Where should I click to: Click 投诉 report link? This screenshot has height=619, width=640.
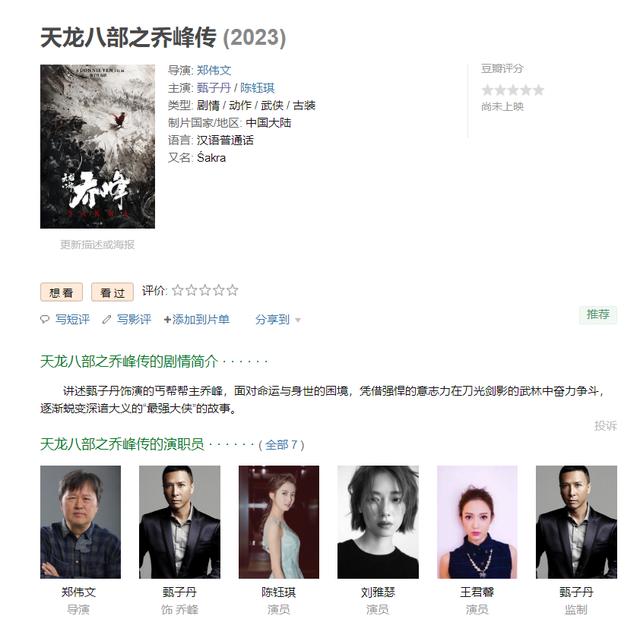click(605, 426)
